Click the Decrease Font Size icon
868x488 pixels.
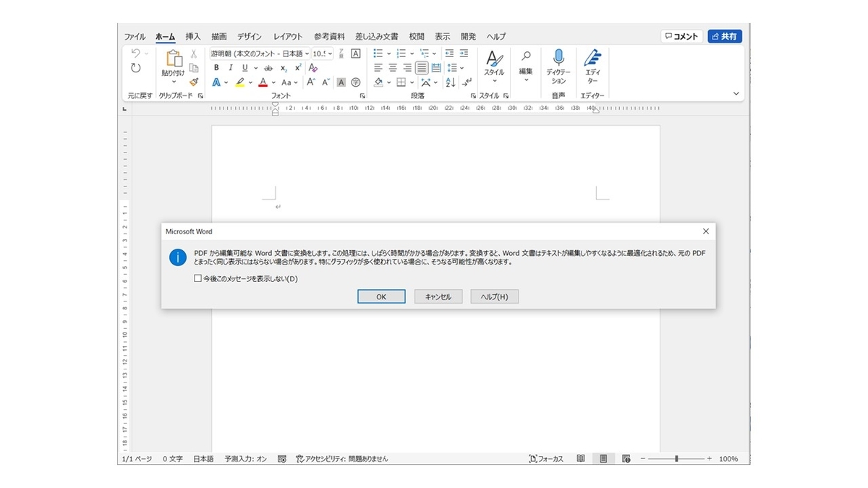(326, 82)
